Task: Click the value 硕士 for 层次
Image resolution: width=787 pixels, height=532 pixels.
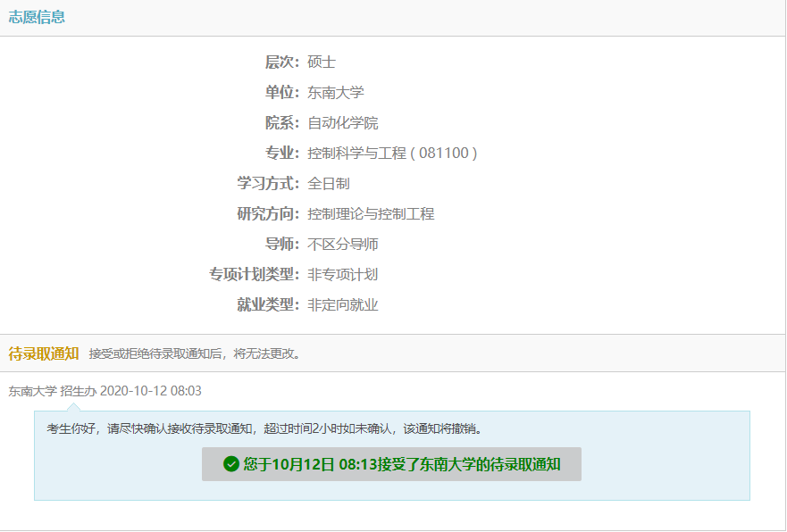Action: pos(322,62)
